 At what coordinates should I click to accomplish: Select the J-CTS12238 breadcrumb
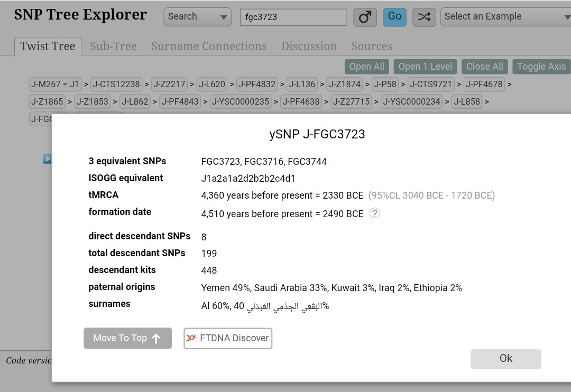[x=116, y=84]
